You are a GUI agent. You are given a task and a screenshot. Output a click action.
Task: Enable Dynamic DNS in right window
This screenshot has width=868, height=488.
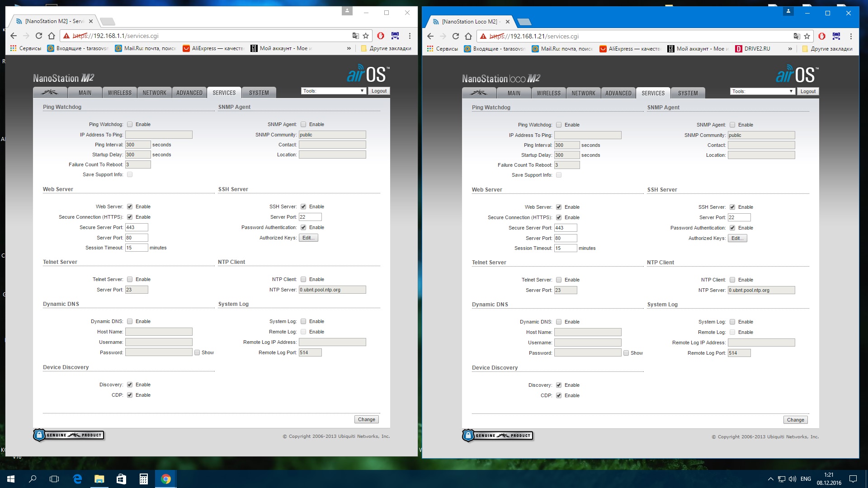point(559,322)
